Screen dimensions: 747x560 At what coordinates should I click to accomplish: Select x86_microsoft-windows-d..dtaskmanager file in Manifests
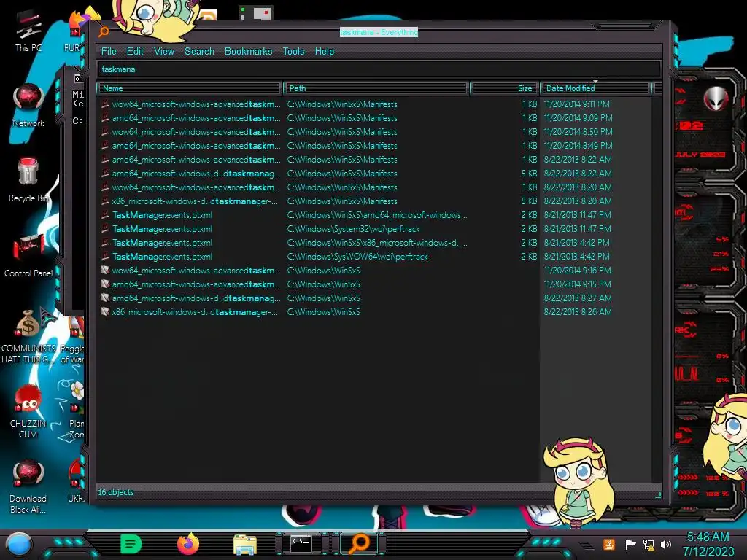point(195,201)
